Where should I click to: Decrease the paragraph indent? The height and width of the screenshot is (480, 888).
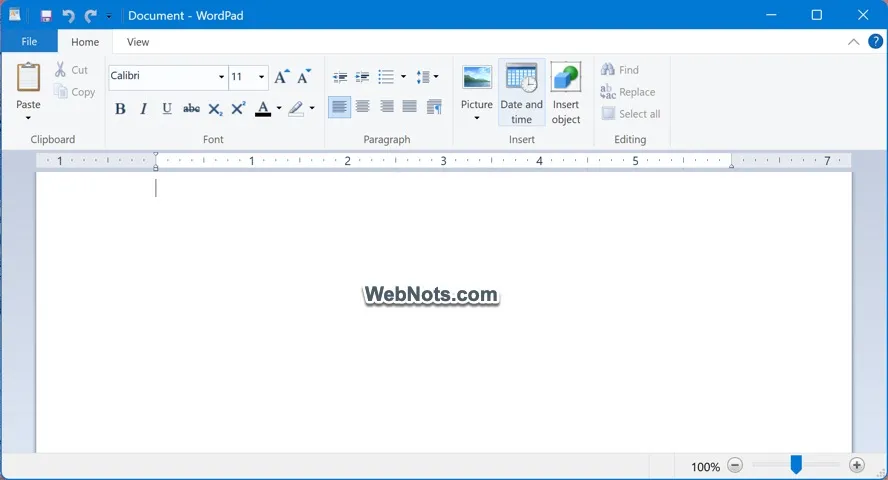(x=340, y=77)
